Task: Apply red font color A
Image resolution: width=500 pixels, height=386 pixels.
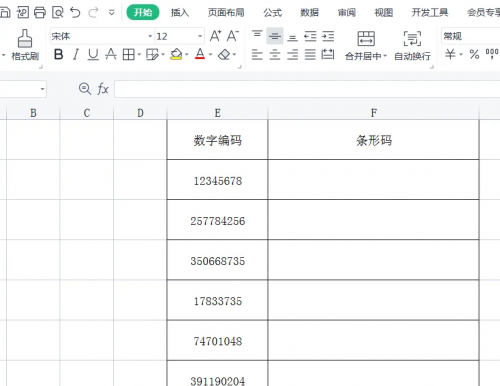Action: [200, 54]
